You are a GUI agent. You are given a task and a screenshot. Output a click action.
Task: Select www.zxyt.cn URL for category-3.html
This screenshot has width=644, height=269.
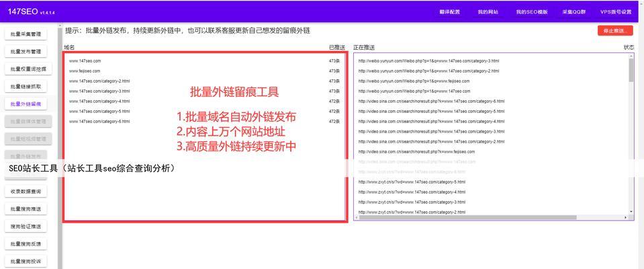(x=412, y=202)
